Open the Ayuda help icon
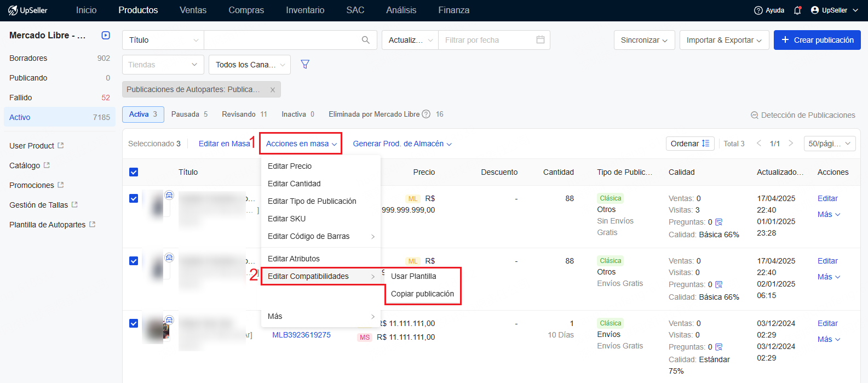This screenshot has width=868, height=383. (x=758, y=10)
